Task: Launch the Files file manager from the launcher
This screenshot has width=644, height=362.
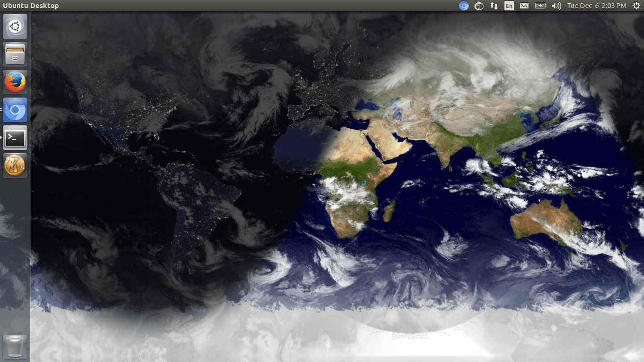Action: [x=15, y=54]
